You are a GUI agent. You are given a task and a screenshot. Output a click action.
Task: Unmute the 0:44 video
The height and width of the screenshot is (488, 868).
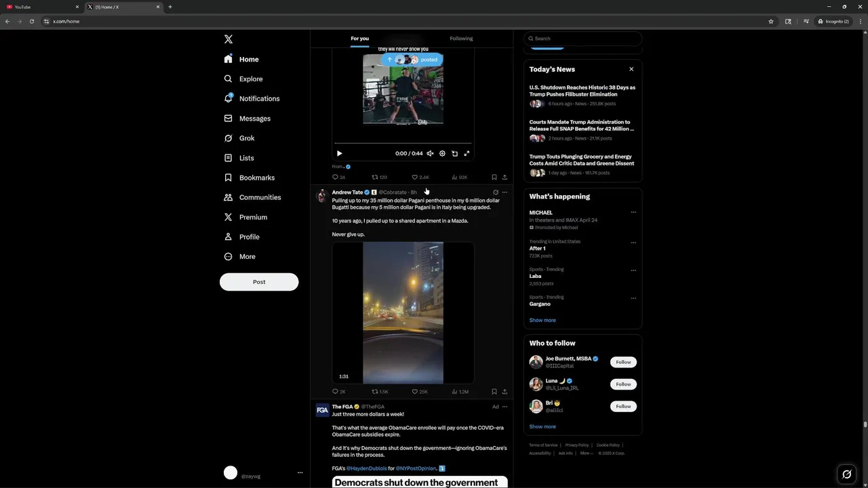coord(430,153)
